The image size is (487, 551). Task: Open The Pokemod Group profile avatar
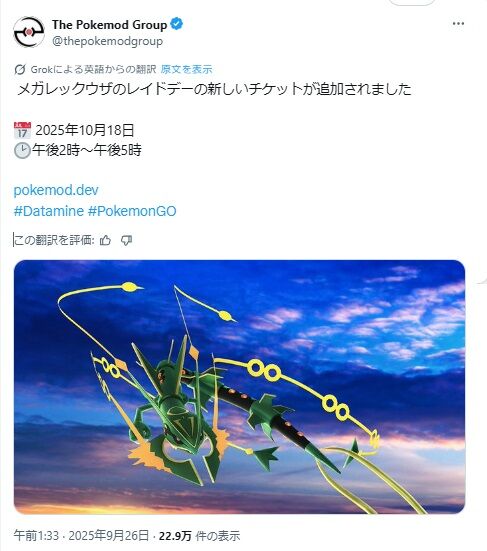coord(29,32)
